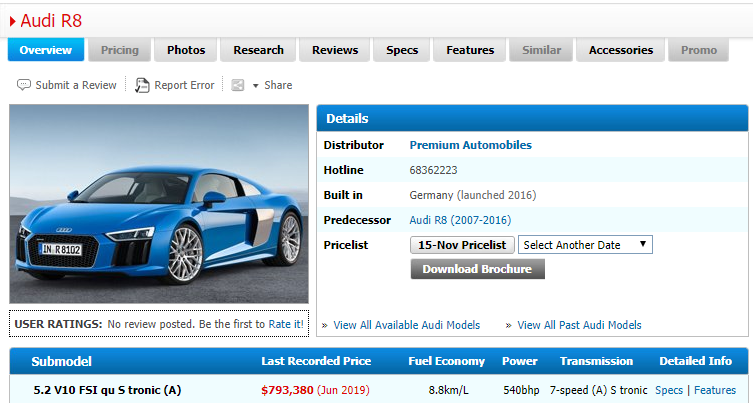Open the Select Another Date dropdown
The image size is (753, 403).
coord(585,245)
